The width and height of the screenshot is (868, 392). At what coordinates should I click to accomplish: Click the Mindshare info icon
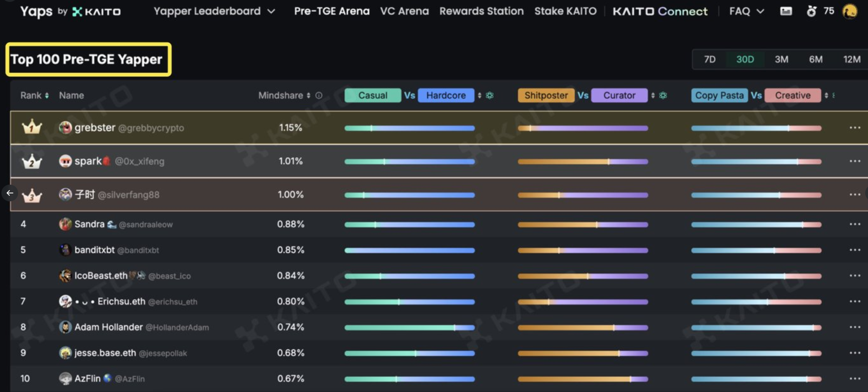pos(319,96)
